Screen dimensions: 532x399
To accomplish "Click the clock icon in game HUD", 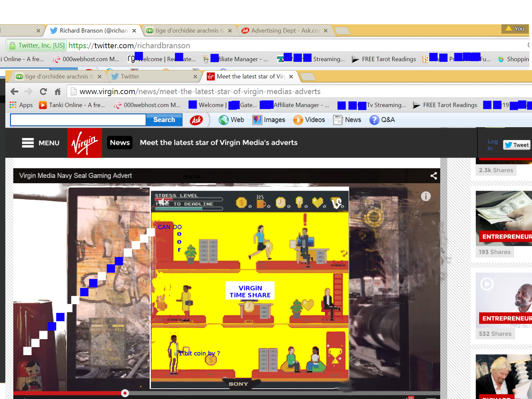I will click(x=281, y=203).
